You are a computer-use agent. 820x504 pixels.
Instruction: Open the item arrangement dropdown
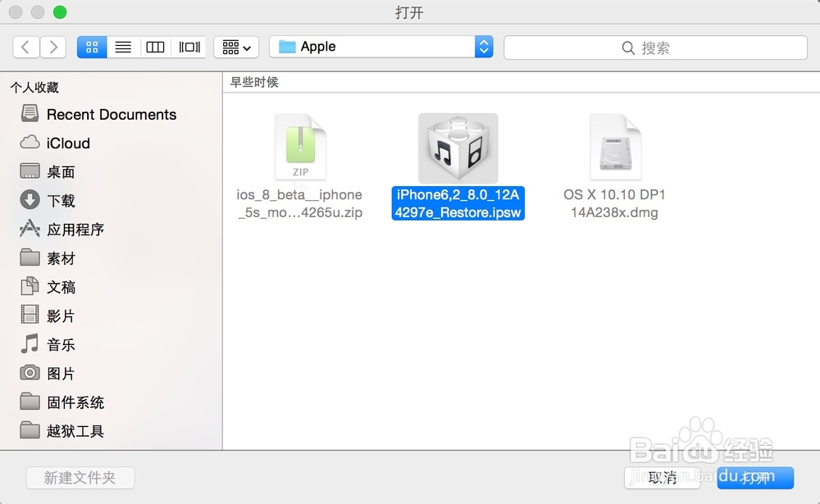(x=236, y=47)
